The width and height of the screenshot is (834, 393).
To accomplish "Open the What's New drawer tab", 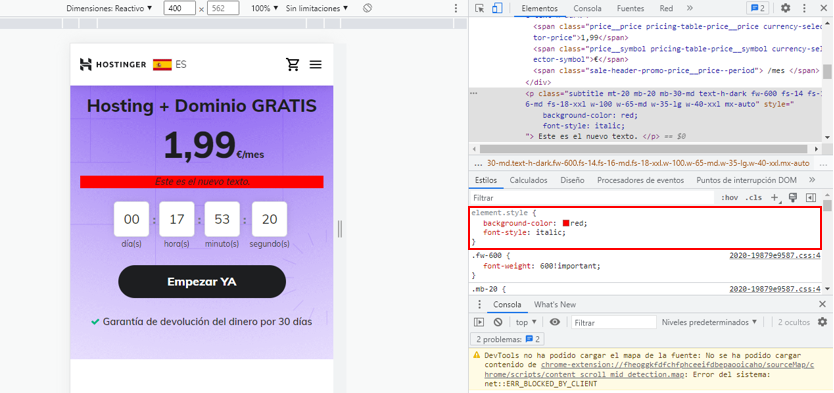I will [x=555, y=305].
